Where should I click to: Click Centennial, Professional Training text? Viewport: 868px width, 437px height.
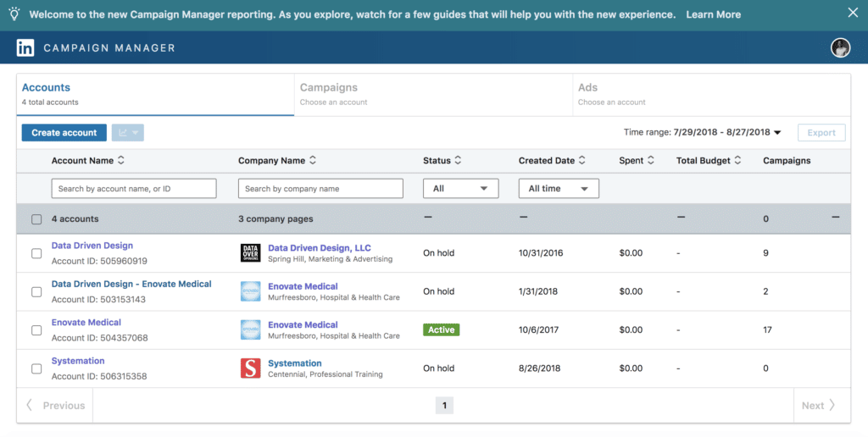325,374
